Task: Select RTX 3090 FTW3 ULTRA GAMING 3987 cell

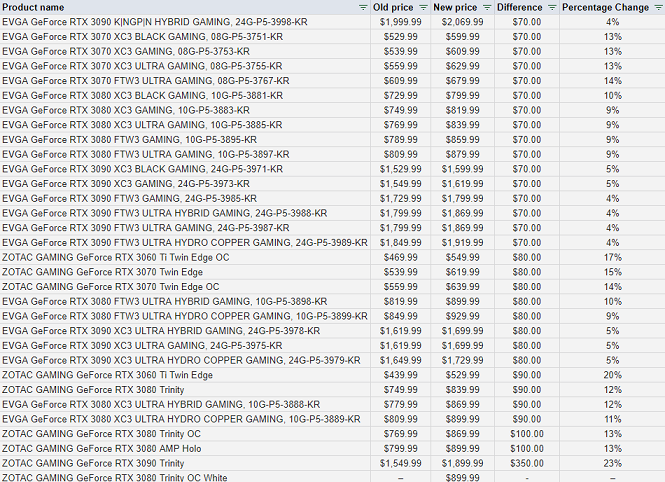Action: pos(185,228)
